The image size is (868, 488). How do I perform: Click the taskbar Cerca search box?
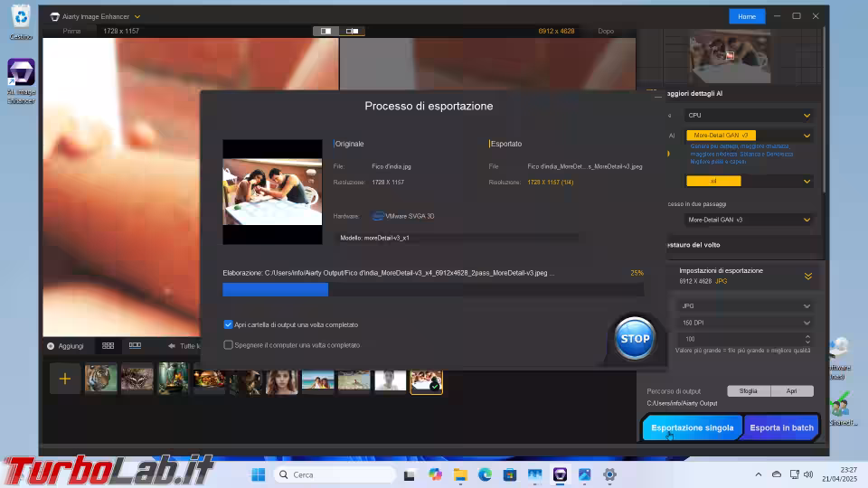(335, 474)
